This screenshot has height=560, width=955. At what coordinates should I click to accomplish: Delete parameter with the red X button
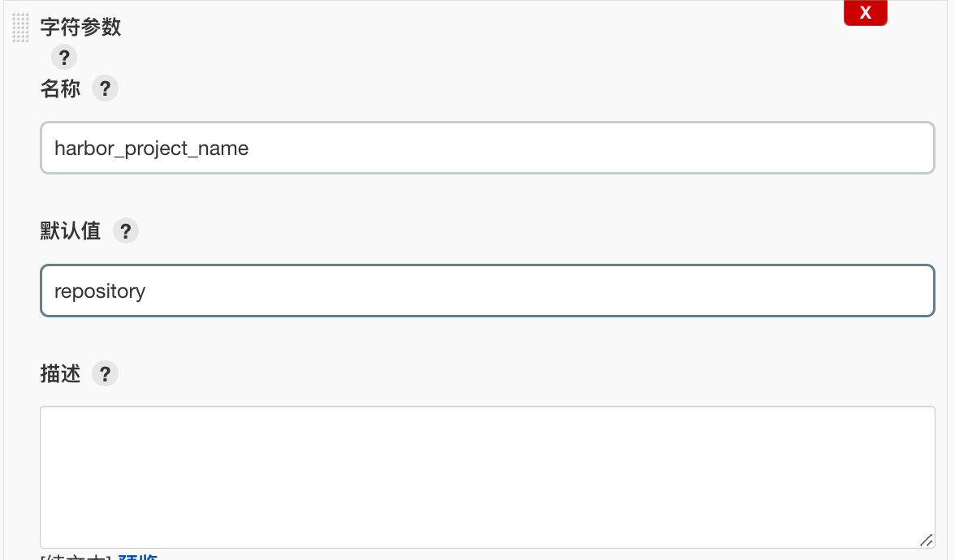865,13
